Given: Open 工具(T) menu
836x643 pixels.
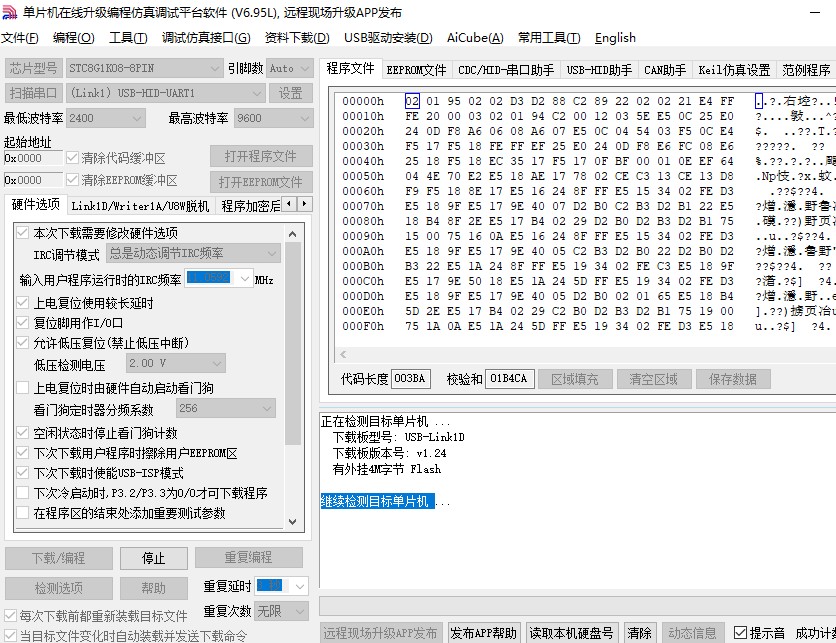Looking at the screenshot, I should pyautogui.click(x=128, y=38).
